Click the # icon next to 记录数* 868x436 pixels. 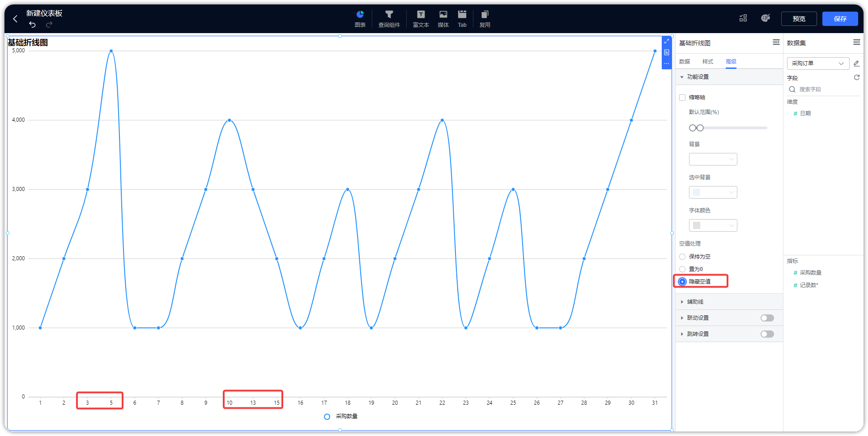[x=795, y=285]
